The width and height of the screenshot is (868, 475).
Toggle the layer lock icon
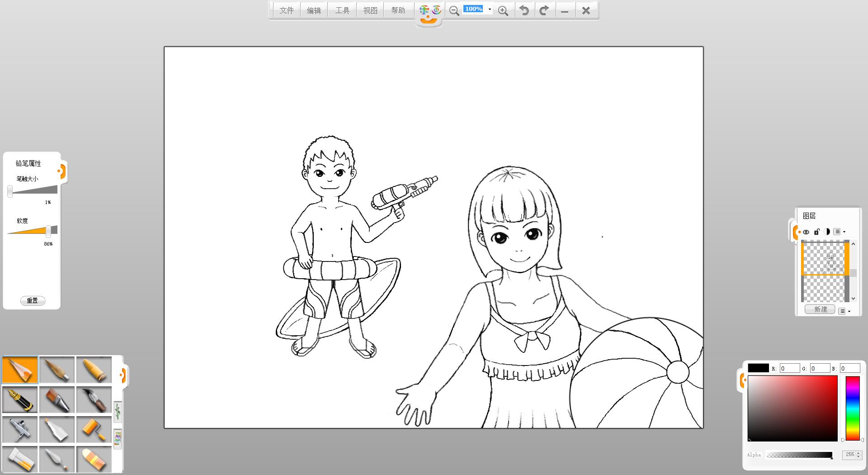(x=816, y=232)
